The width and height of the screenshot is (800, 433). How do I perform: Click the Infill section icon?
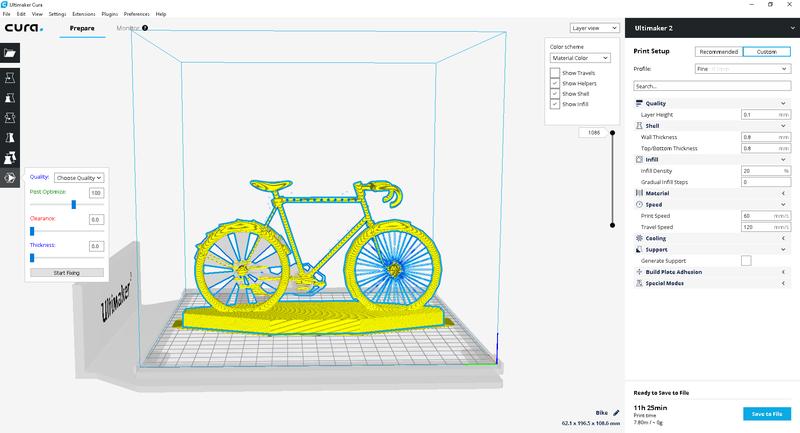point(638,159)
